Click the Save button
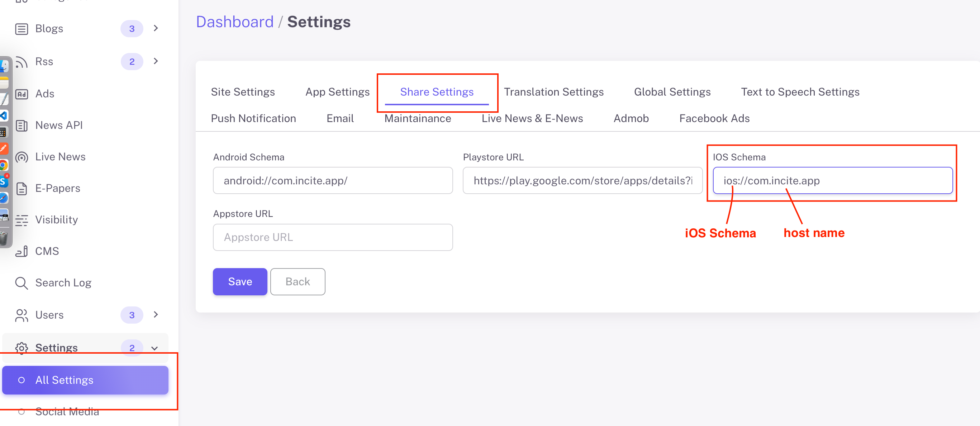Image resolution: width=980 pixels, height=426 pixels. tap(240, 282)
